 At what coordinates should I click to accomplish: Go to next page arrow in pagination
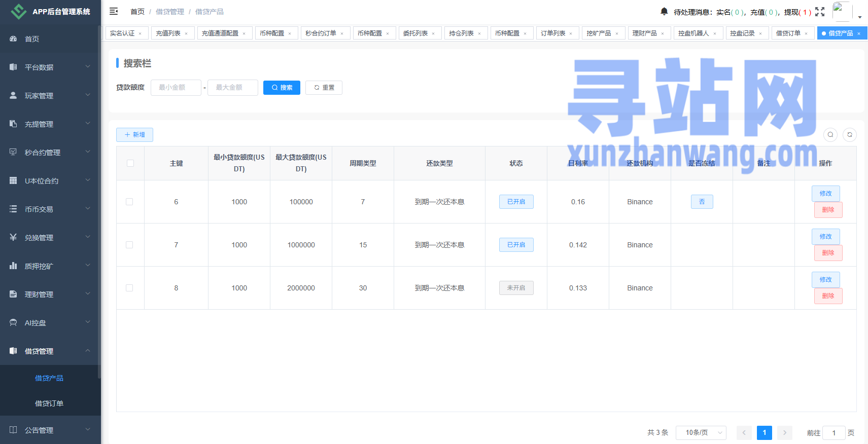pos(784,432)
